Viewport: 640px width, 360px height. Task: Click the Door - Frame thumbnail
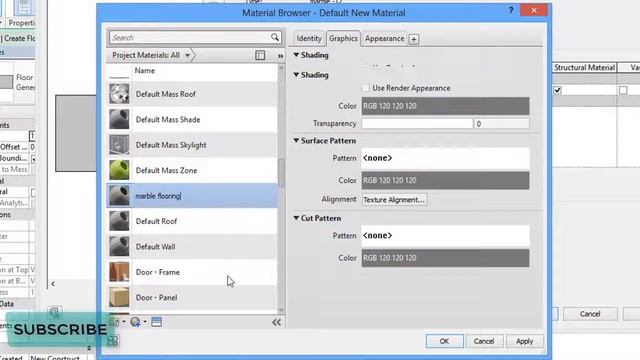(x=119, y=272)
